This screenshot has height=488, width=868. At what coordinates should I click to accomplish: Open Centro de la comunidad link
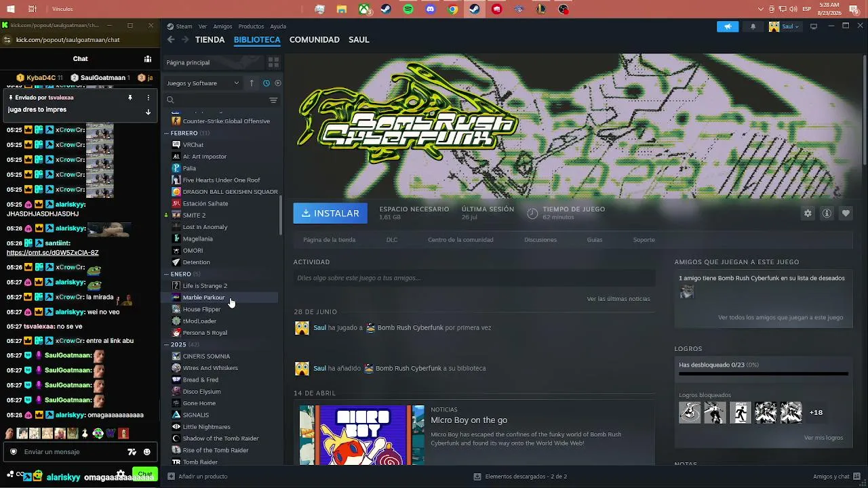460,240
